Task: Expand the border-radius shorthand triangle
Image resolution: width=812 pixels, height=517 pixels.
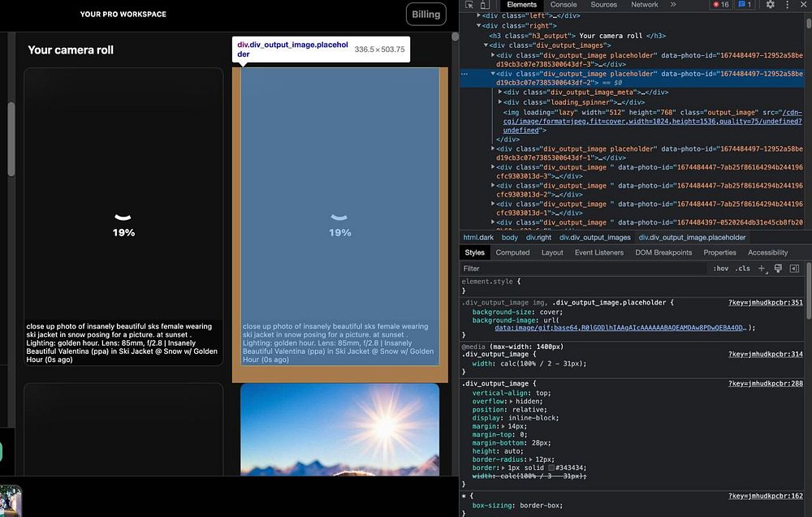Action: tap(532, 459)
